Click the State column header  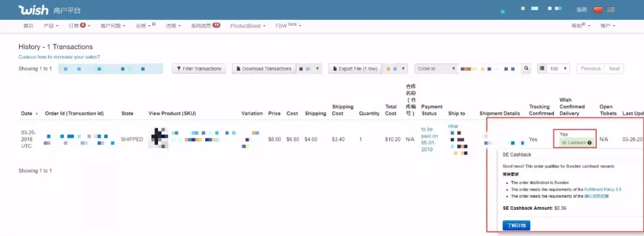[x=128, y=114]
